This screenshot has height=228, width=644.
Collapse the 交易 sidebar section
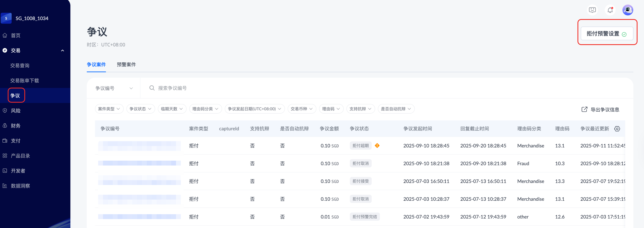[62, 51]
